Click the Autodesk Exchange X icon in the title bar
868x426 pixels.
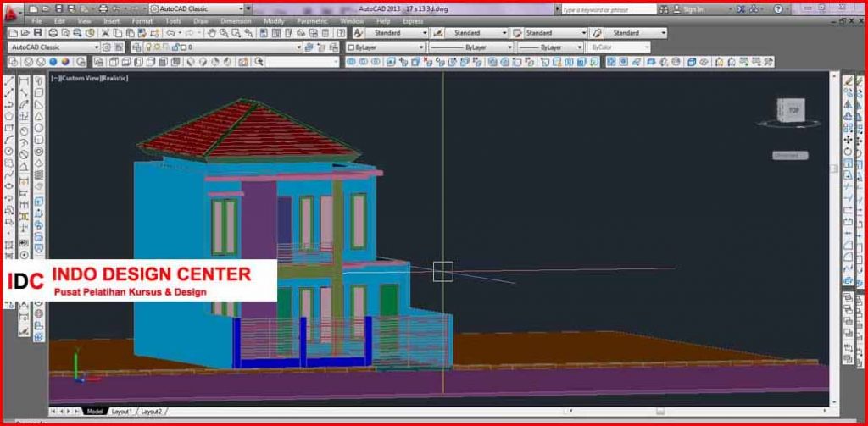tap(741, 8)
